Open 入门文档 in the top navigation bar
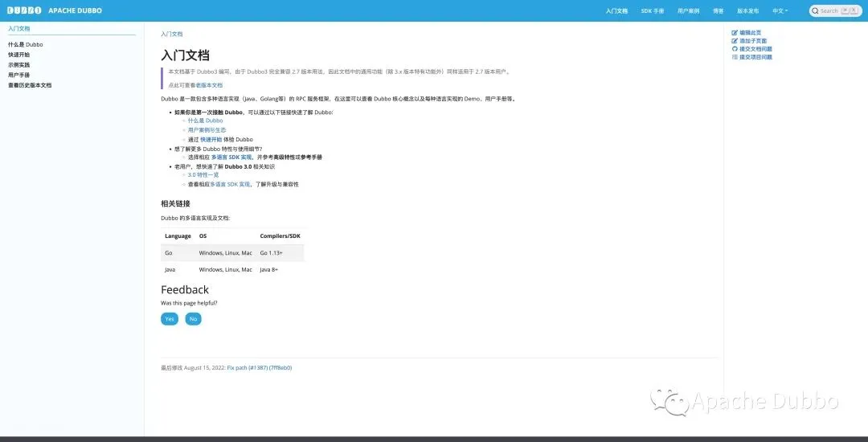 (x=616, y=11)
